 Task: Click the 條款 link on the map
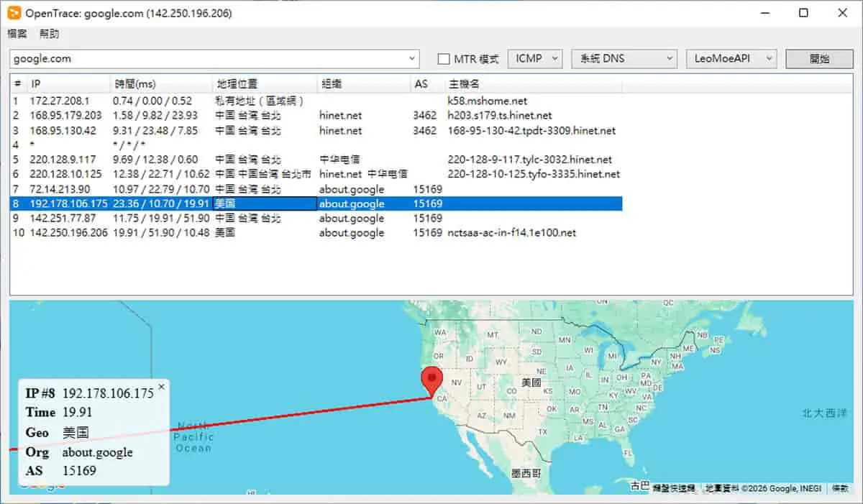840,488
